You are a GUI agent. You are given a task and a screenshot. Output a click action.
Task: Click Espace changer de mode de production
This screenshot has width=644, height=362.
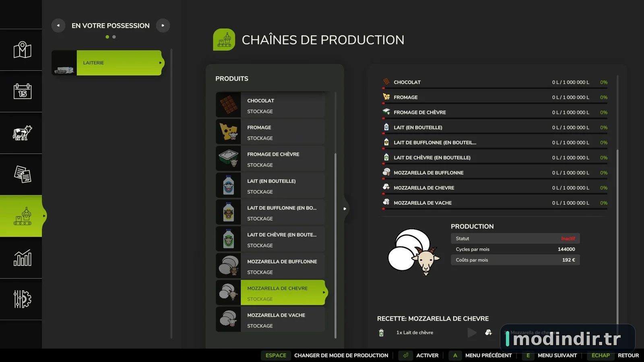pos(325,356)
